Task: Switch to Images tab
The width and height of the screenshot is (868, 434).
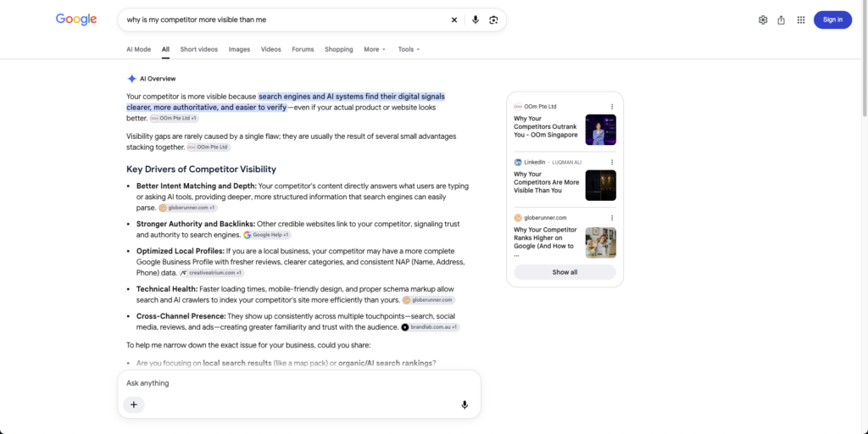Action: [239, 49]
